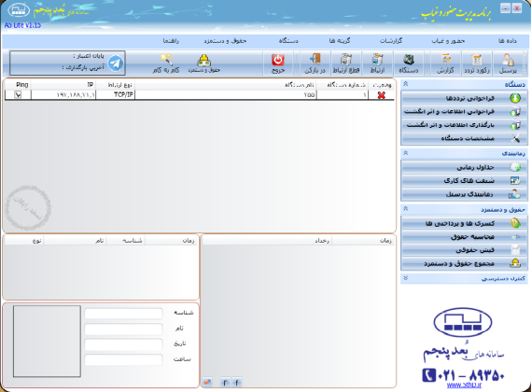Close the application window

(x=517, y=8)
